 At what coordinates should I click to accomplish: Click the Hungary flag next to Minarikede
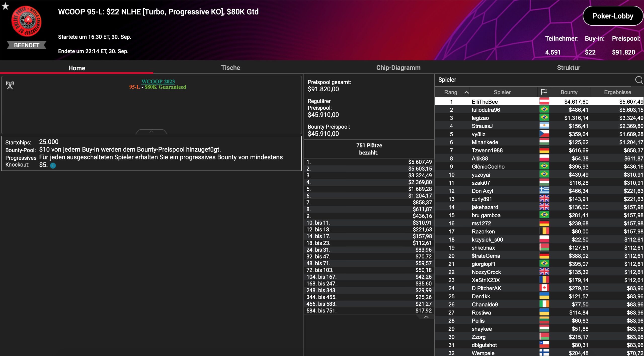[x=544, y=142]
